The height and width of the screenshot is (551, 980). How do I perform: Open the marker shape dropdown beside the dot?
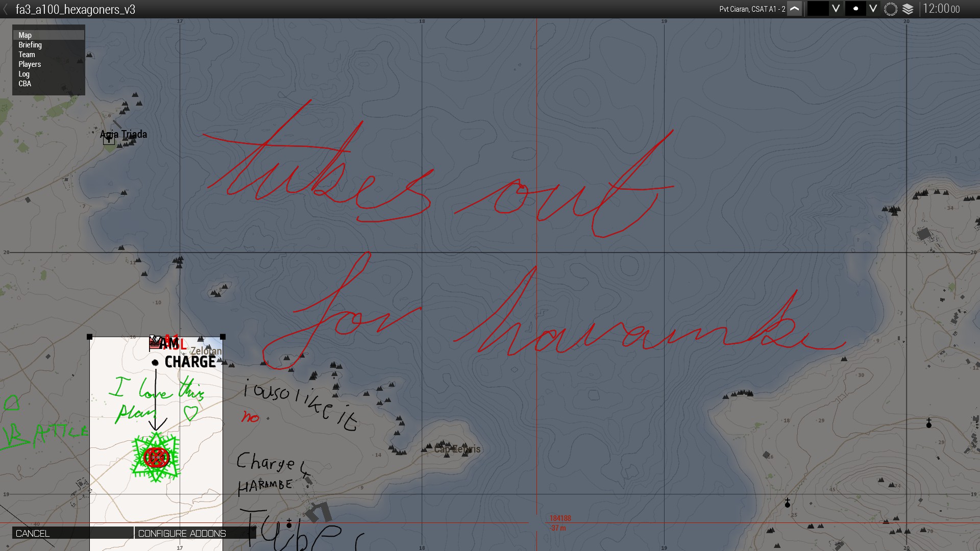[873, 9]
